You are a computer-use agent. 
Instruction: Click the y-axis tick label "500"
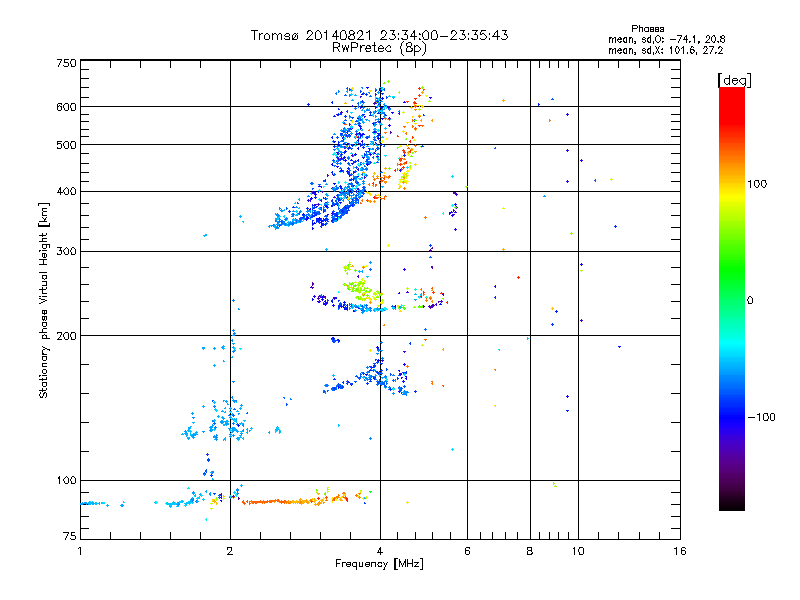(66, 145)
